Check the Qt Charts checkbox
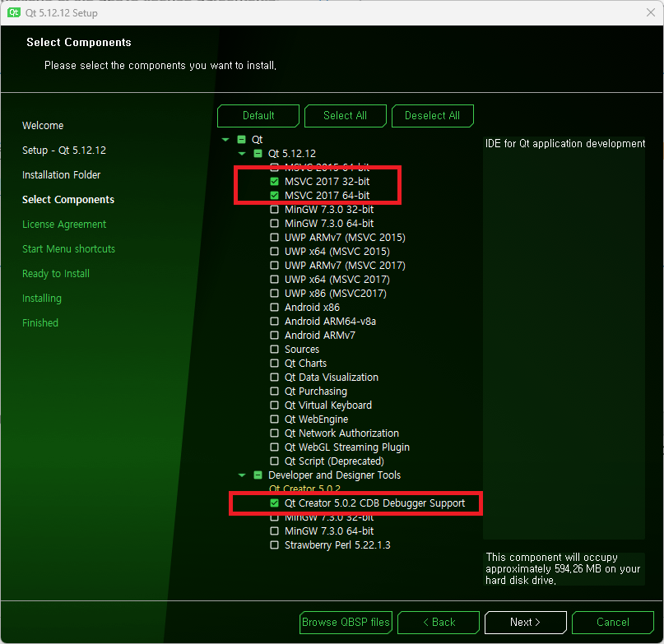664x644 pixels. (275, 363)
